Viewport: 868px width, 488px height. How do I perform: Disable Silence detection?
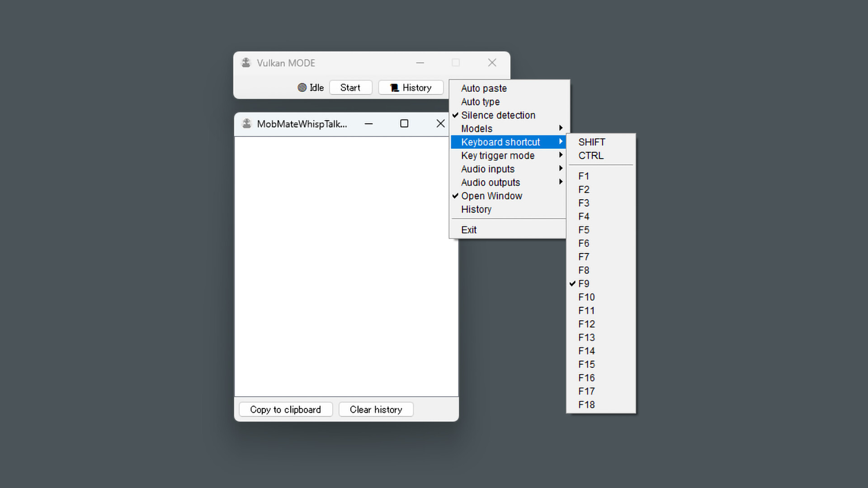pos(498,115)
